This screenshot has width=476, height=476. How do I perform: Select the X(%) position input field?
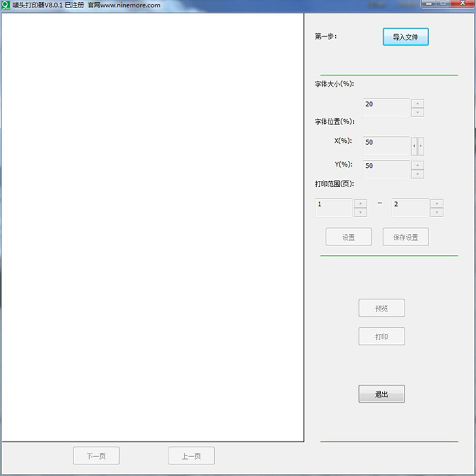coord(386,146)
